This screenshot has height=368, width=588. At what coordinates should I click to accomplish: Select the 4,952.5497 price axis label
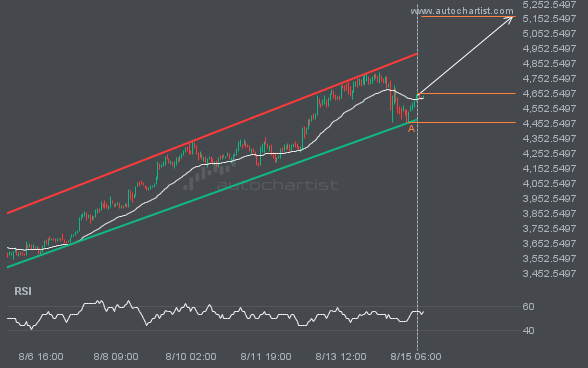click(549, 49)
